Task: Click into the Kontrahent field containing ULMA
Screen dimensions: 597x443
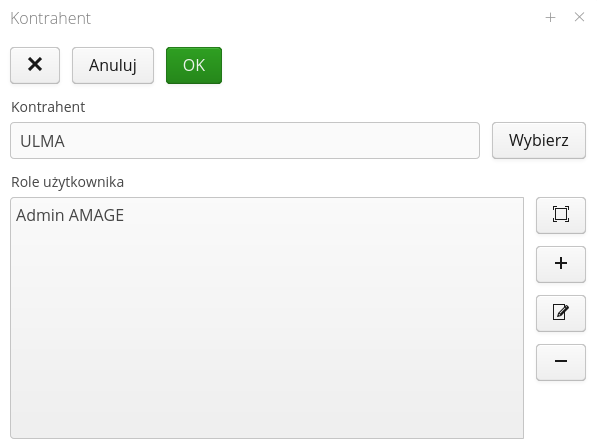Action: point(245,140)
